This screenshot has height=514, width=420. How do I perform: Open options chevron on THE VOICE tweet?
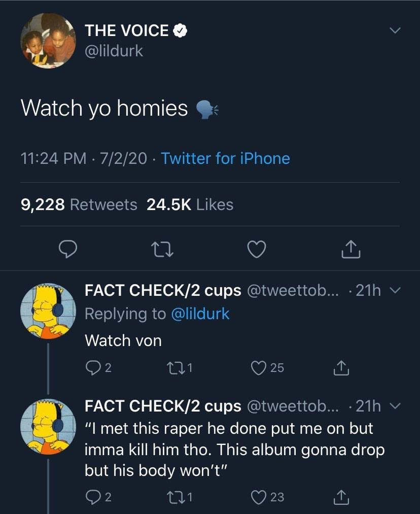[x=395, y=31]
